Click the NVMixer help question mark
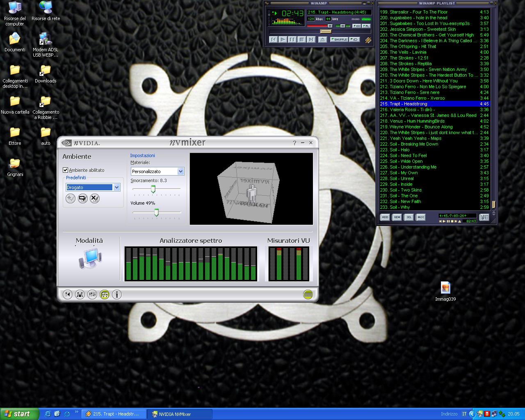 click(294, 143)
